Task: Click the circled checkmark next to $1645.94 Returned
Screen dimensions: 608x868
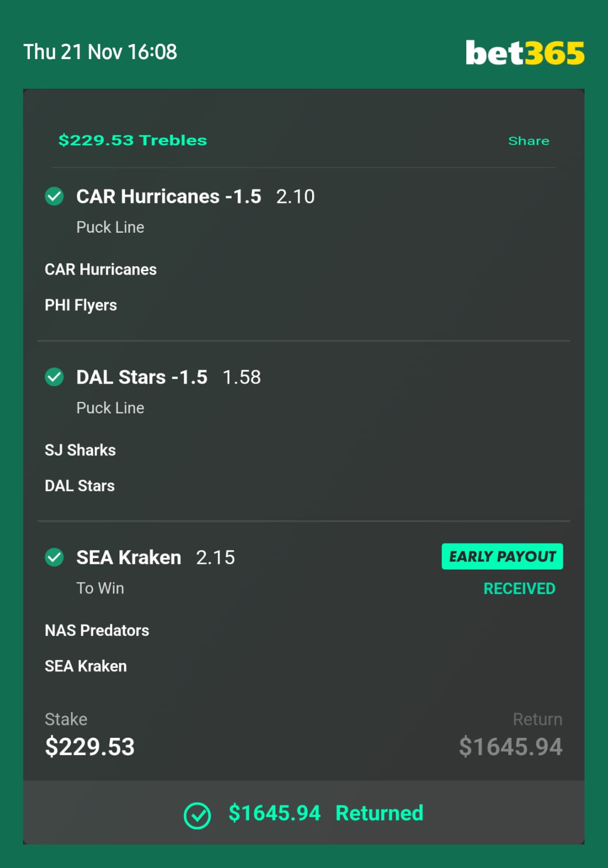Action: coord(197,815)
